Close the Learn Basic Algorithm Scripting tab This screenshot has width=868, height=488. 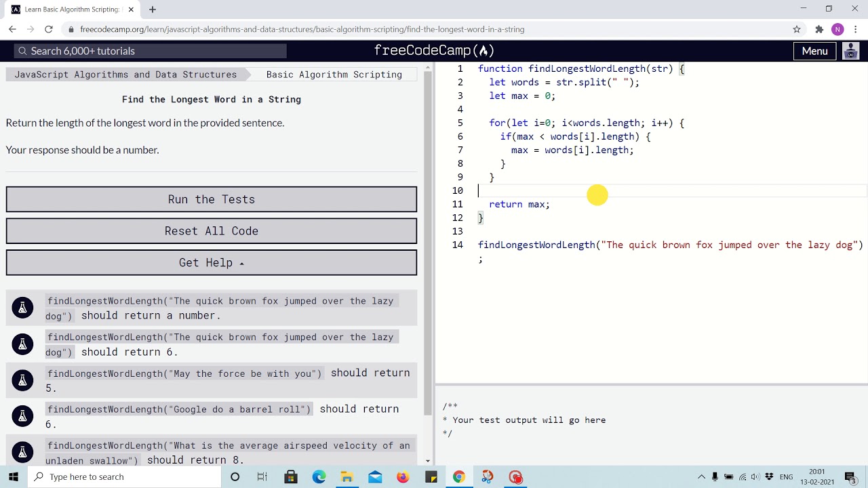[131, 9]
